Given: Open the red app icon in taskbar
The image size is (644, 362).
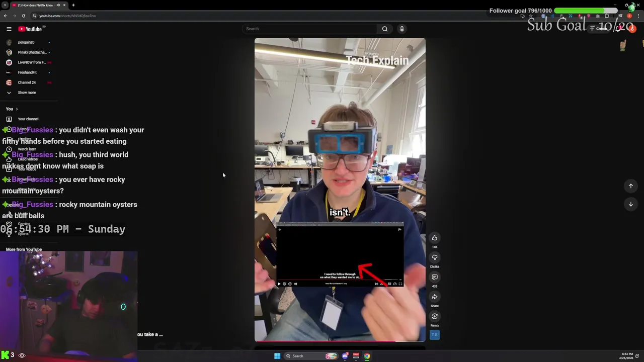Looking at the screenshot, I should coord(356,356).
